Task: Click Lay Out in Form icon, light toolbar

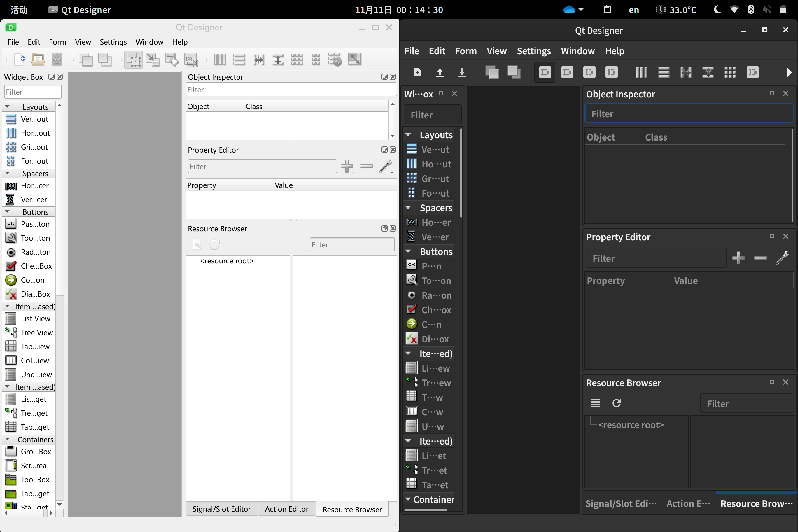Action: coord(316,60)
